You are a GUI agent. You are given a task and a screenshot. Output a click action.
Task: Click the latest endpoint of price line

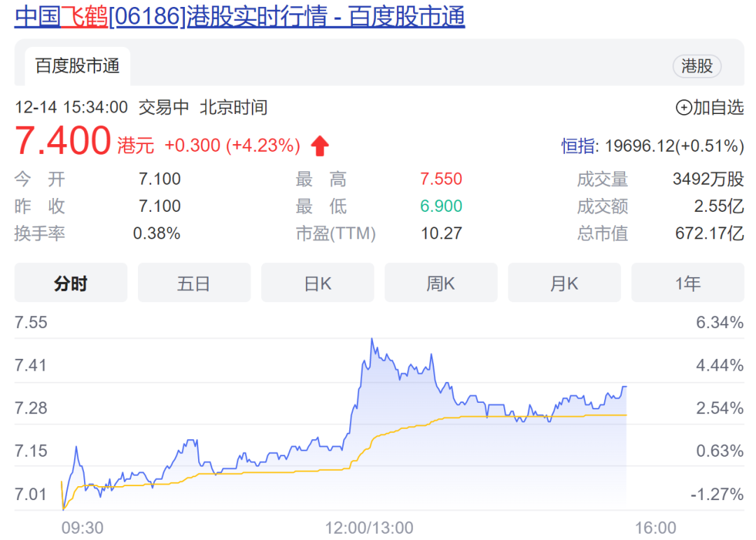625,386
